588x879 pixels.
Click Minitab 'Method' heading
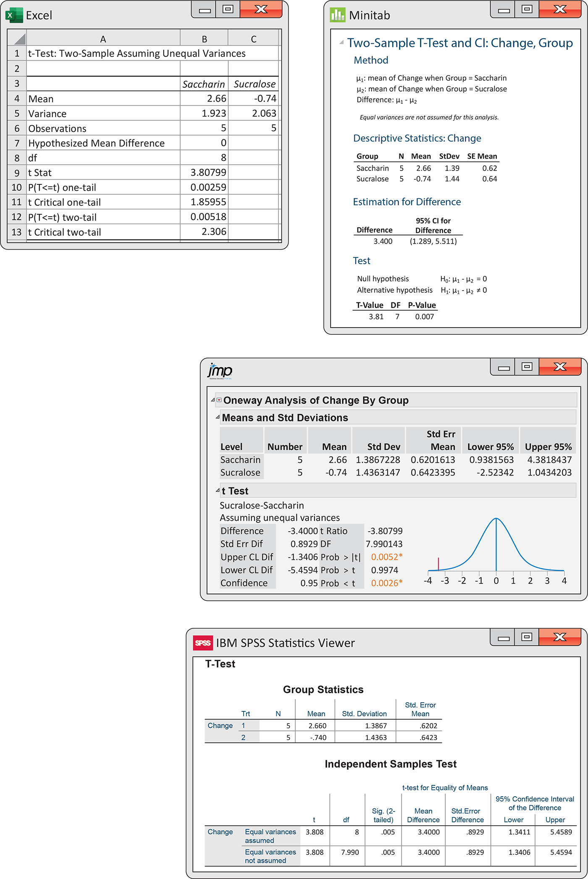[371, 60]
